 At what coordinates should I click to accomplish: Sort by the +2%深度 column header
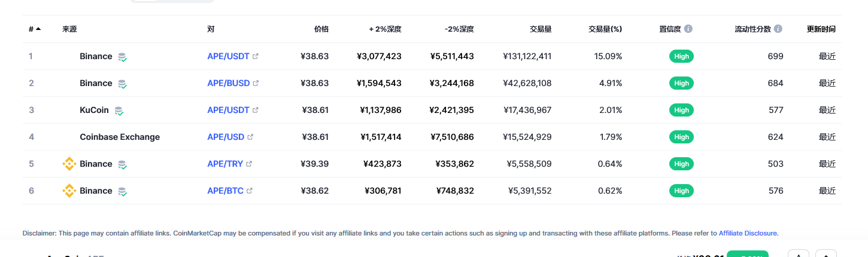coord(385,29)
